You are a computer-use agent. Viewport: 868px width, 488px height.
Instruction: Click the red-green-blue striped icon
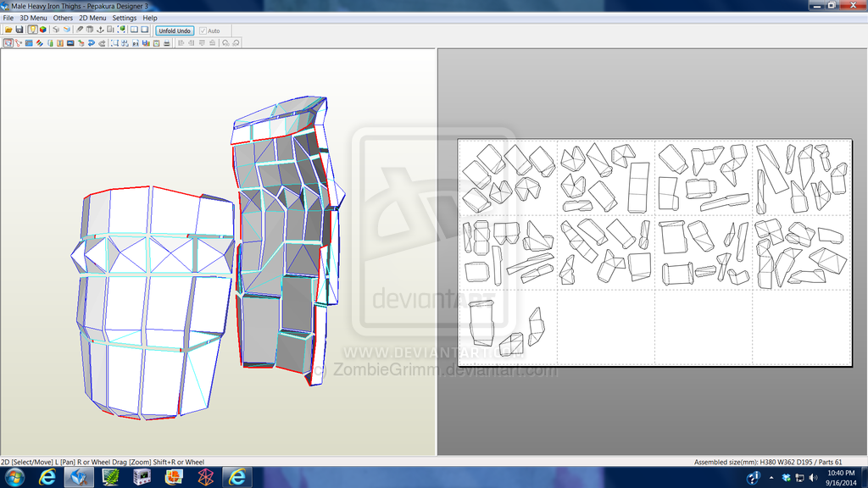click(x=39, y=42)
